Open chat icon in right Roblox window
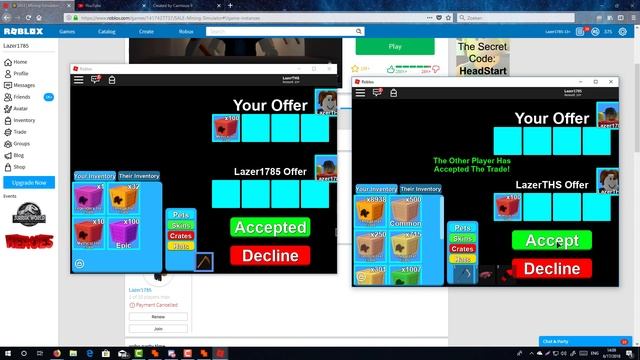The image size is (640, 360). tap(377, 92)
